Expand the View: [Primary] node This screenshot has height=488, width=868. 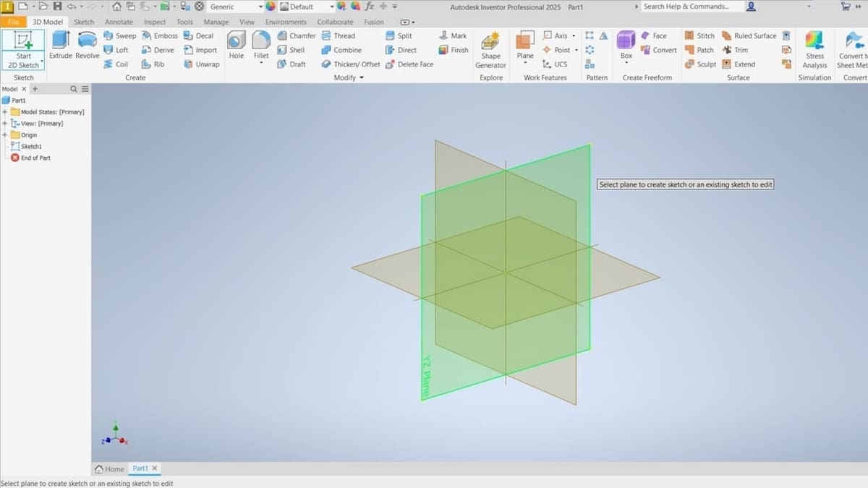point(5,124)
